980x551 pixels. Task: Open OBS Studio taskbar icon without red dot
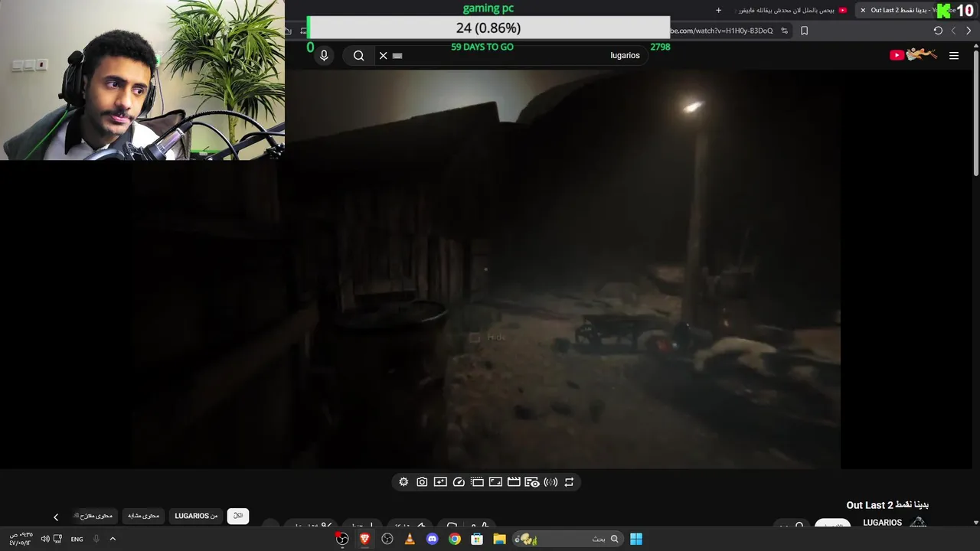click(x=387, y=539)
